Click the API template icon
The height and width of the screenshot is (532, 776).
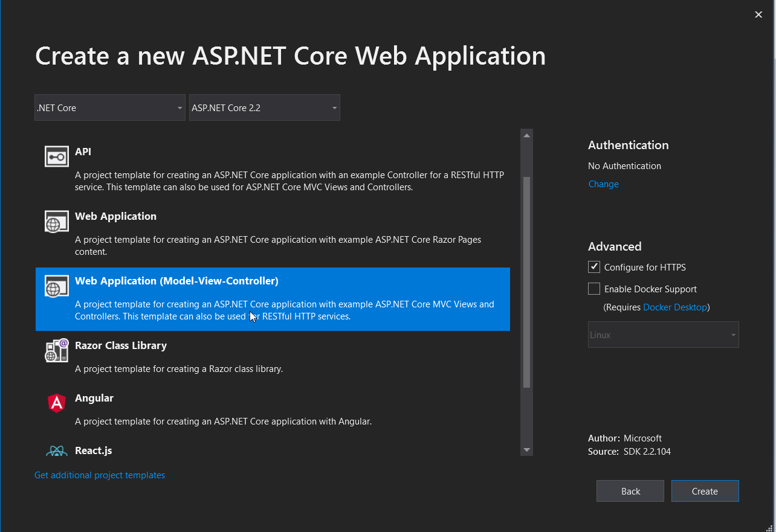point(57,156)
